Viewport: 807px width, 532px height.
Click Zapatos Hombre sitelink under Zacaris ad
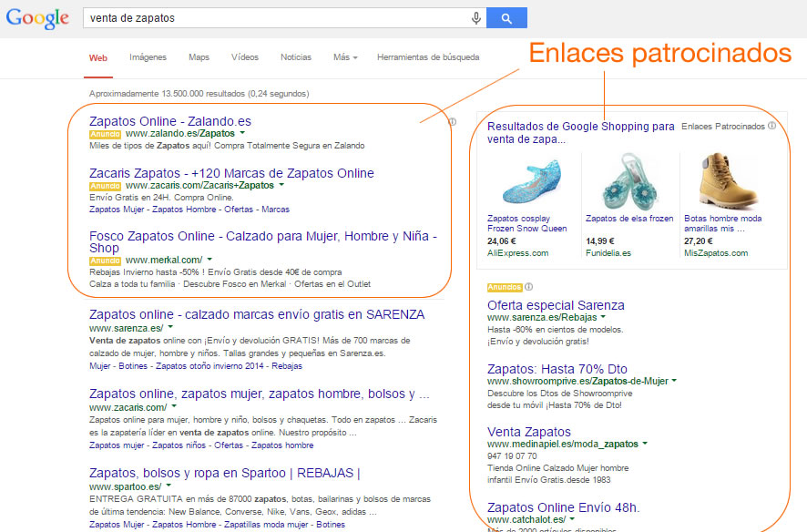click(184, 210)
